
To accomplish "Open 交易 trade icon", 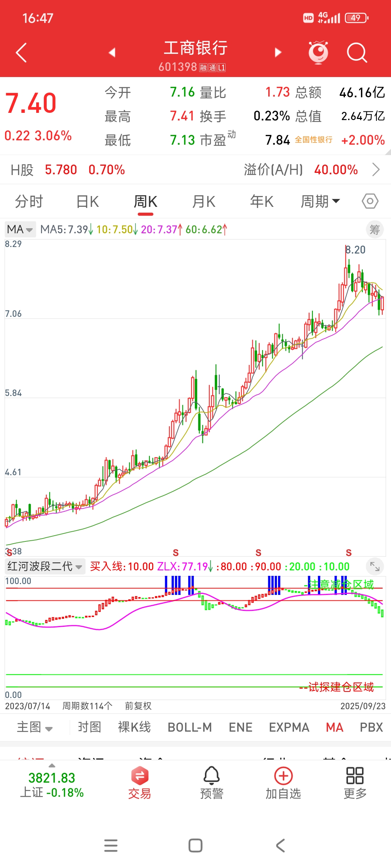I will pos(139,783).
